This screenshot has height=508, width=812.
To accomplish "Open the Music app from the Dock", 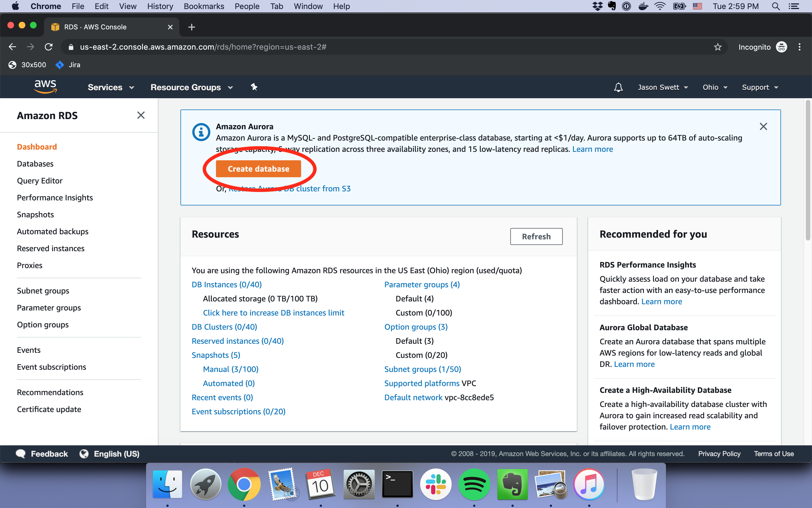I will coord(589,484).
